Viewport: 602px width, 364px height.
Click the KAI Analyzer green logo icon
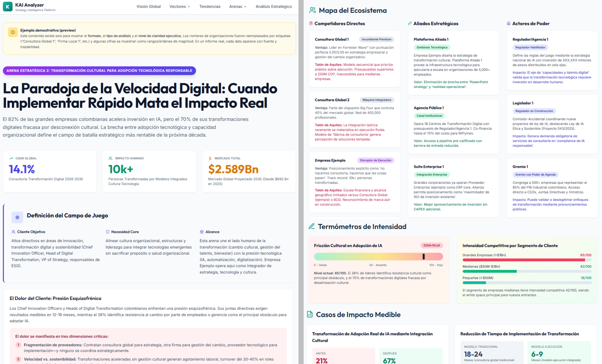click(x=8, y=6)
